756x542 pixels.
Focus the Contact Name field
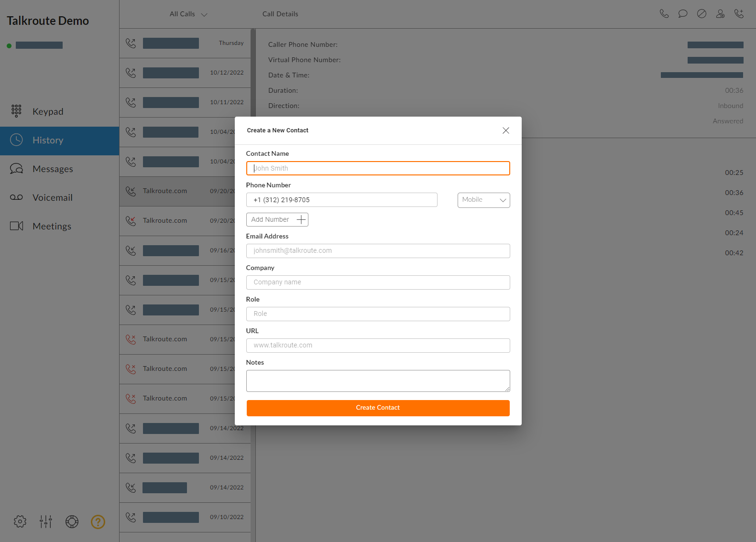click(x=378, y=168)
